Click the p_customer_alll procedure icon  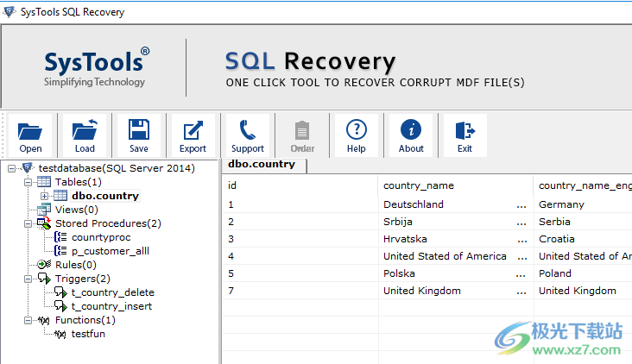[60, 251]
